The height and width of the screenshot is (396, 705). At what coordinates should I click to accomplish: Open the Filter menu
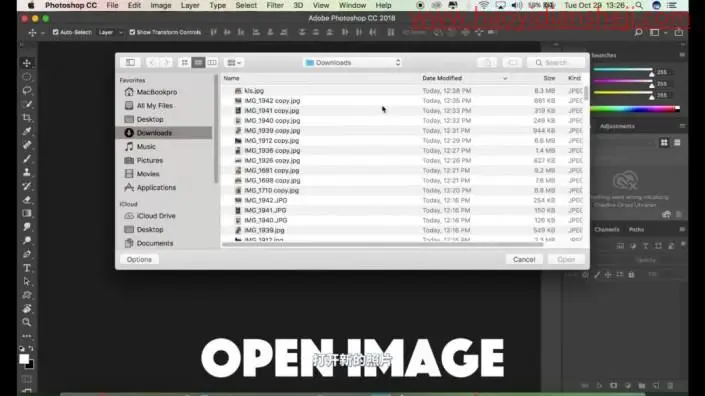click(275, 5)
